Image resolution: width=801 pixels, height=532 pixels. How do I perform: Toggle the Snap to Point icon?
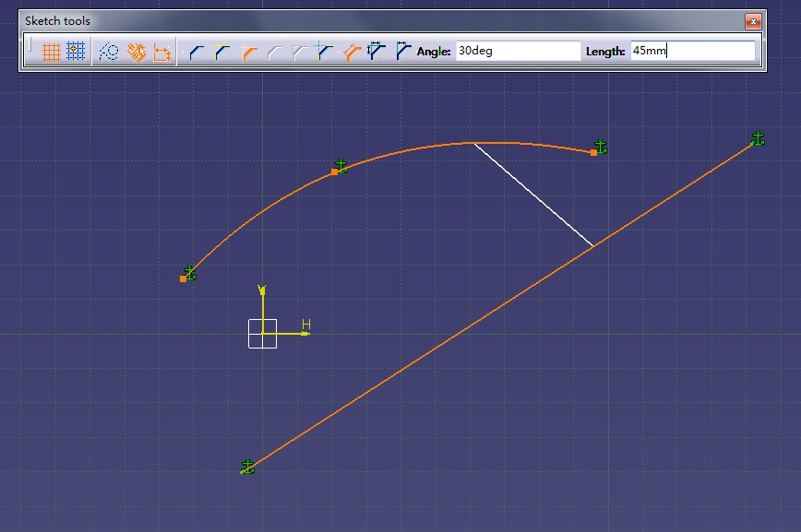(x=76, y=51)
